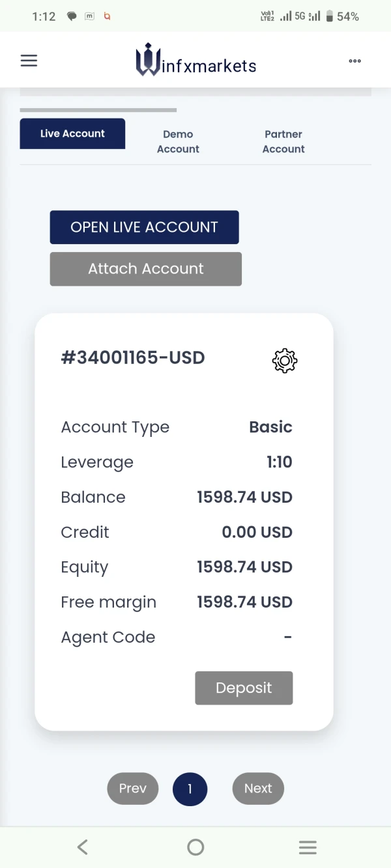Go to the Prev page
This screenshot has height=868, width=391.
point(132,789)
